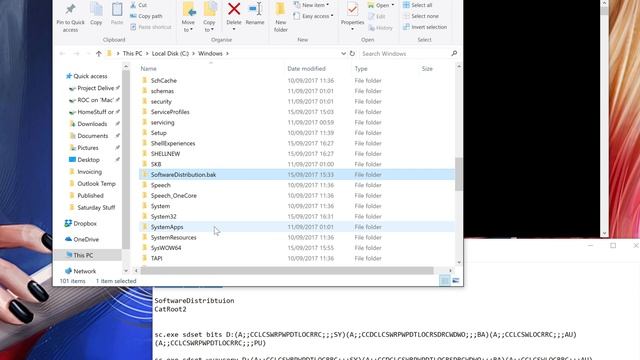
Task: Click This PC in address breadcrumb
Action: coord(132,53)
